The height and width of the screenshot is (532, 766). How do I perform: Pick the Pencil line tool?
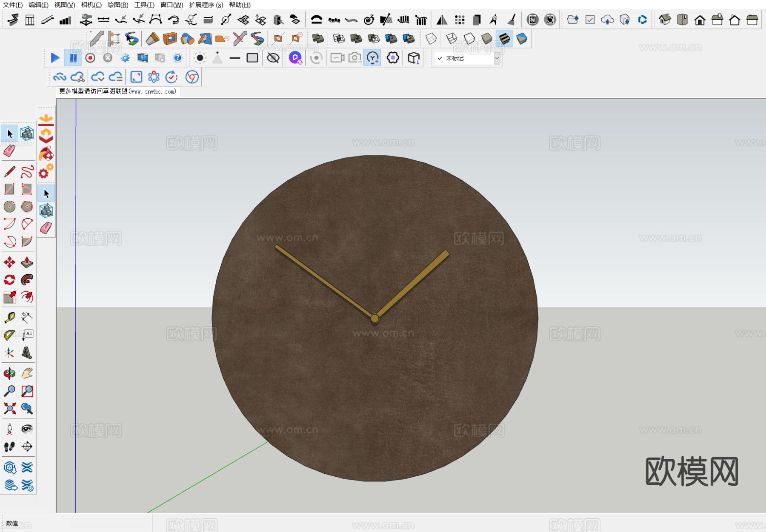coord(9,172)
